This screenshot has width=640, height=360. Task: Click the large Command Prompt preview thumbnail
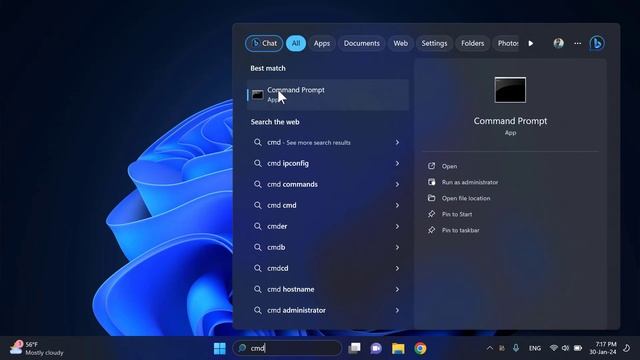point(510,90)
